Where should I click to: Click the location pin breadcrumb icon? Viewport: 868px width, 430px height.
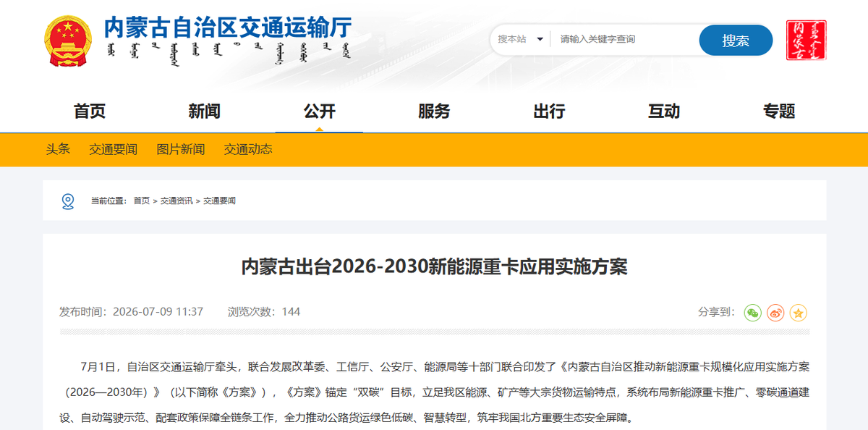pyautogui.click(x=68, y=201)
